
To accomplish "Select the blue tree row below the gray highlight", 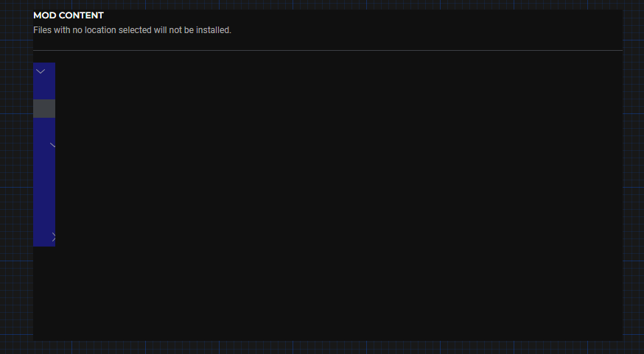I will click(x=44, y=127).
